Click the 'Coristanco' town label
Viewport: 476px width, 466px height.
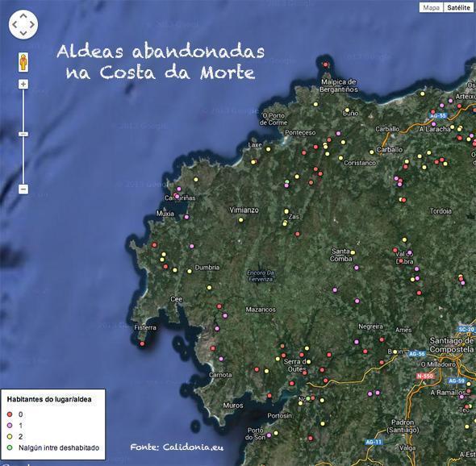pyautogui.click(x=360, y=163)
